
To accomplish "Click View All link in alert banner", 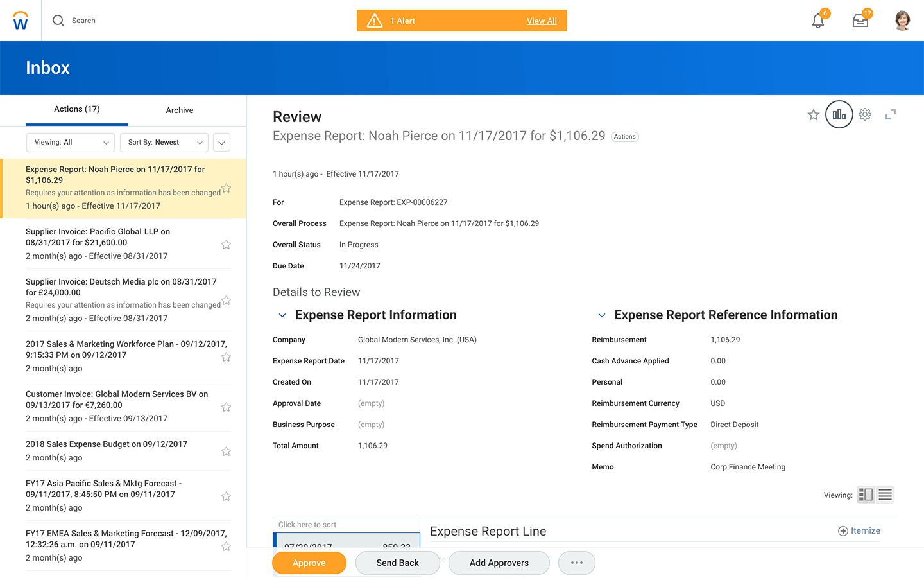I will pos(542,21).
